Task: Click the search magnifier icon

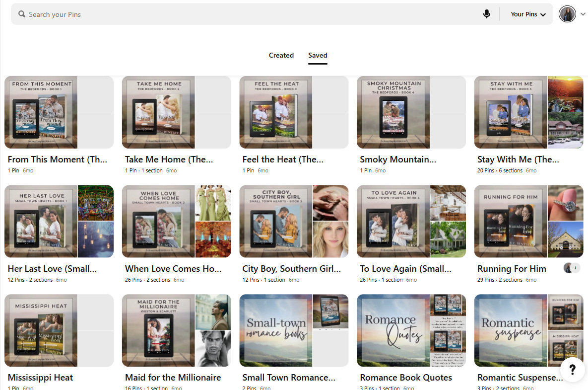Action: tap(22, 14)
